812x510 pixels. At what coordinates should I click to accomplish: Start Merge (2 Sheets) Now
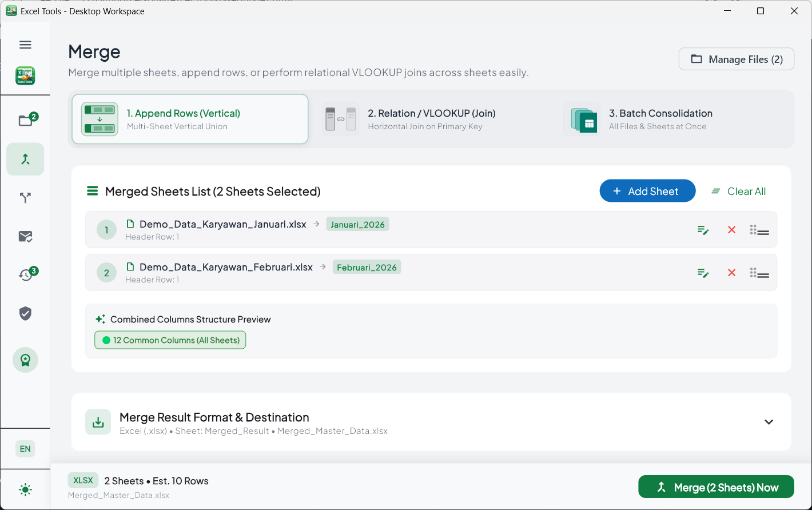tap(716, 487)
